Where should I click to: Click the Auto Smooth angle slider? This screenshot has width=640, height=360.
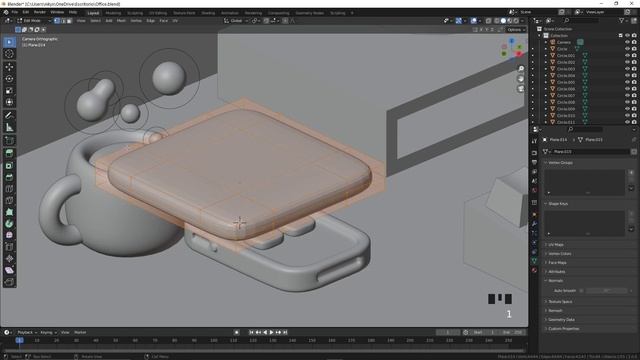tap(607, 291)
